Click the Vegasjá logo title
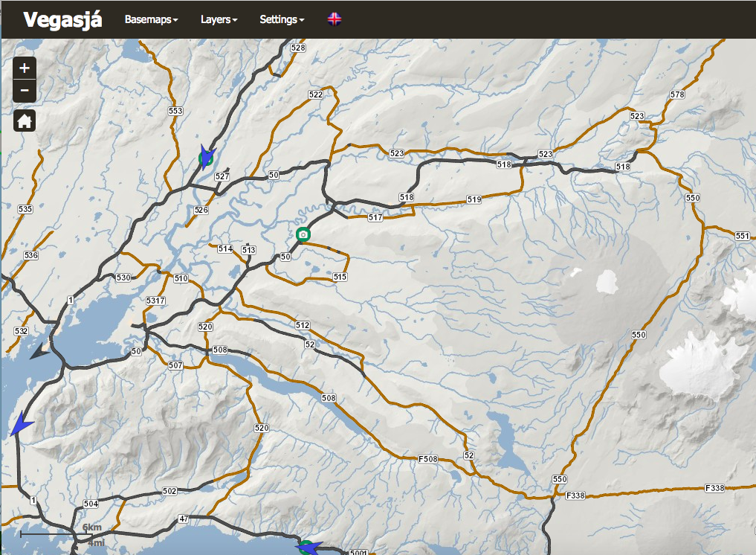Image resolution: width=756 pixels, height=555 pixels. tap(62, 20)
